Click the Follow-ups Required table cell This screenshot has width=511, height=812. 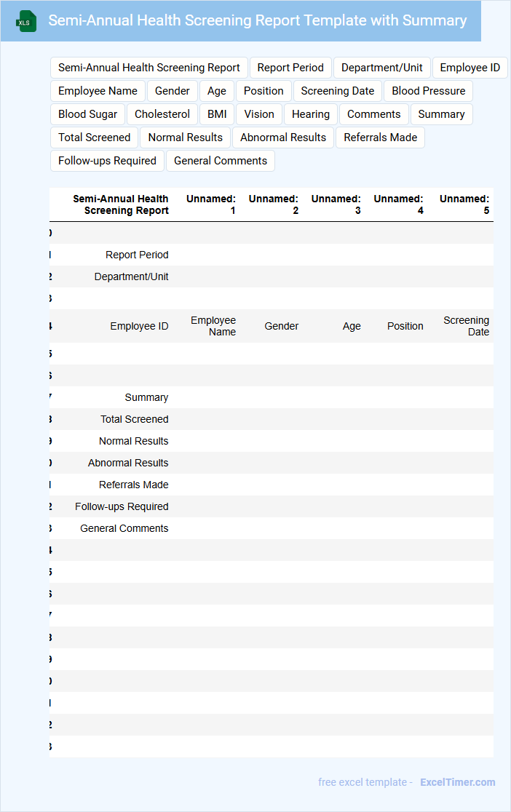[x=122, y=506]
